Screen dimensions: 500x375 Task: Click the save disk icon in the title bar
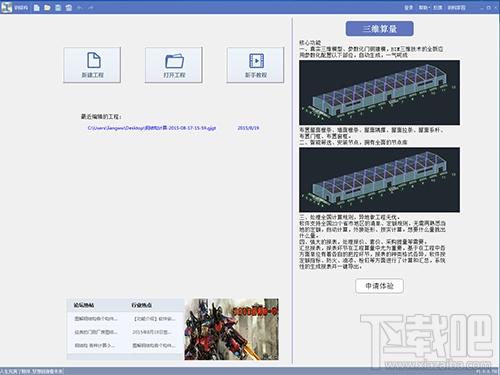(x=58, y=7)
